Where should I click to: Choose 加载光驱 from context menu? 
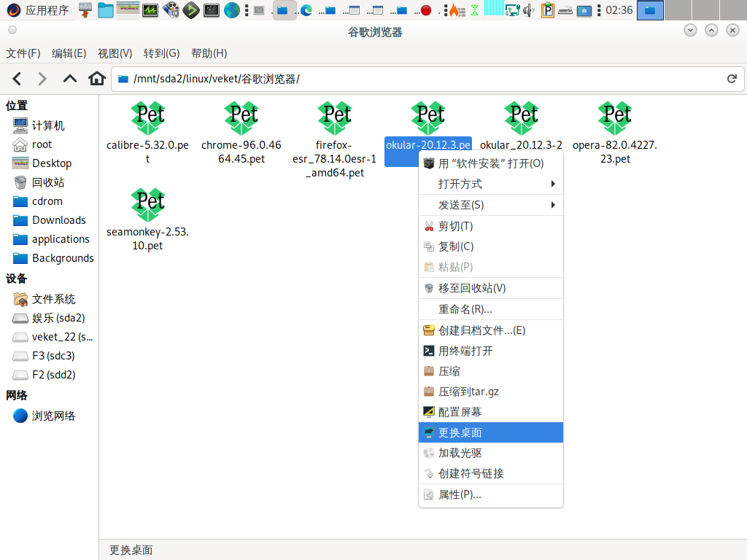[491, 453]
